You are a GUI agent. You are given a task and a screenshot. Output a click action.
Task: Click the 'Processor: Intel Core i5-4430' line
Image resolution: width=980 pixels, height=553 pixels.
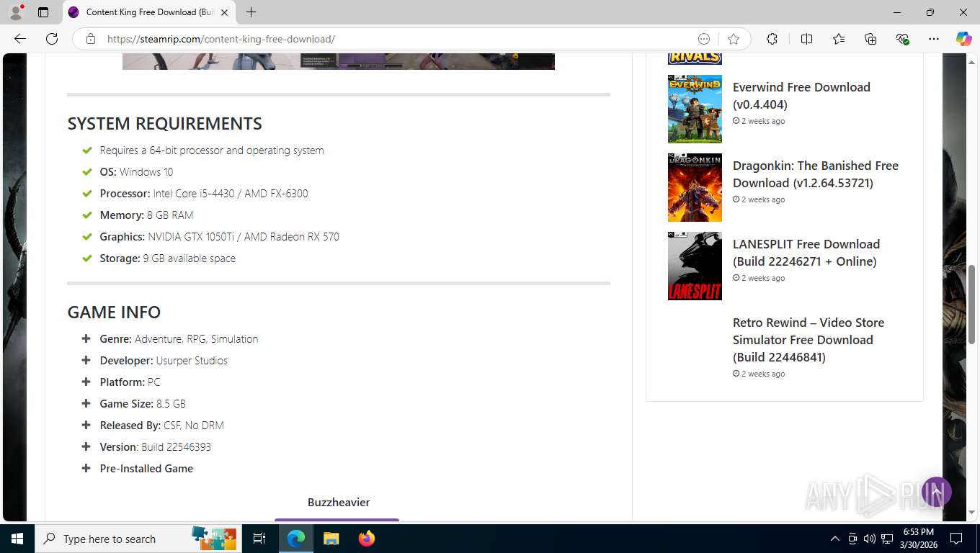click(204, 193)
